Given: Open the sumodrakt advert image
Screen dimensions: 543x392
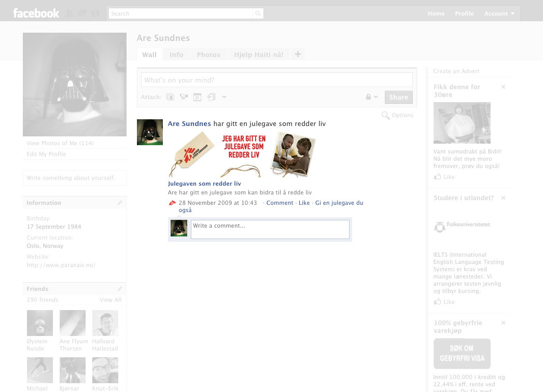Looking at the screenshot, I should (x=462, y=123).
